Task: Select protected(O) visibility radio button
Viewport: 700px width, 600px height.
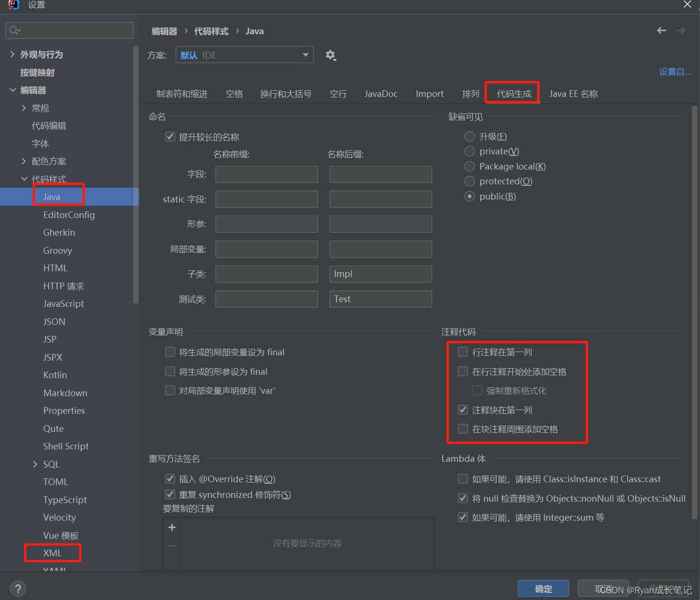Action: coord(470,181)
